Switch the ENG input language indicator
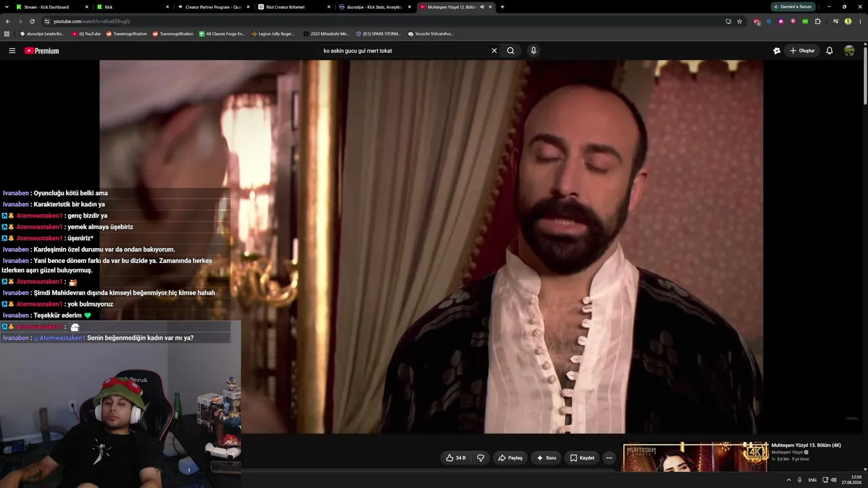 tap(812, 480)
